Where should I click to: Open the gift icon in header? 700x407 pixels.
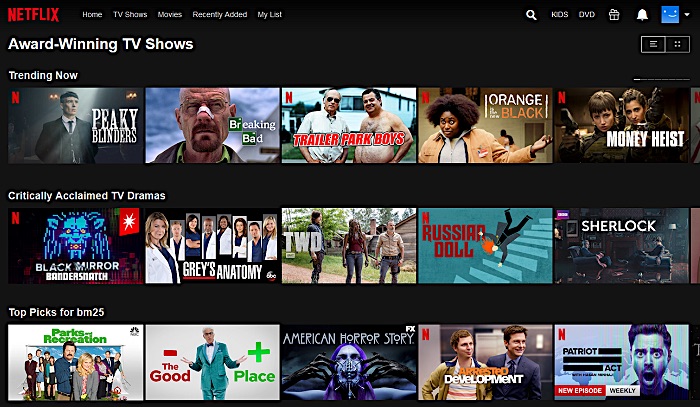coord(614,15)
